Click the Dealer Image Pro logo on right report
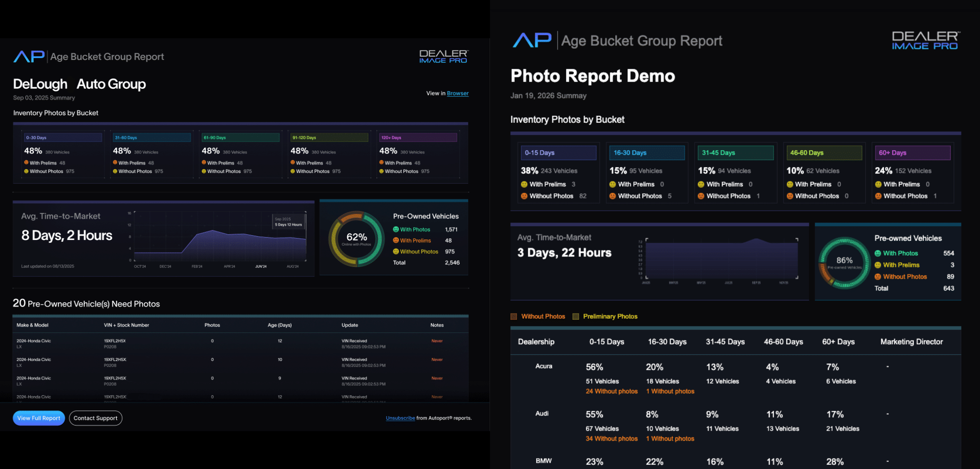 click(925, 41)
